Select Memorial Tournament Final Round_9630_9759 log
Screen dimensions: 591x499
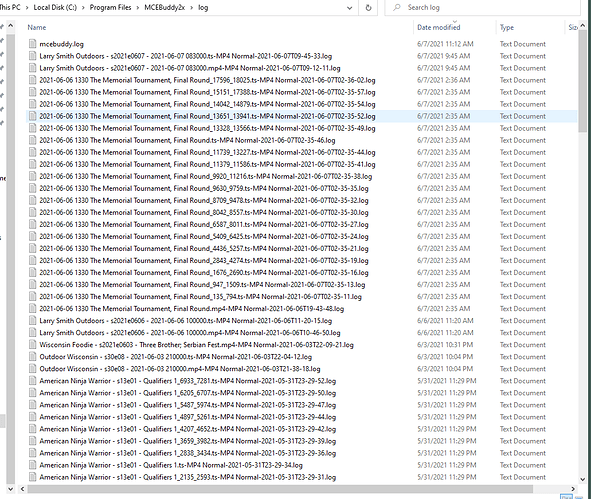click(x=204, y=188)
